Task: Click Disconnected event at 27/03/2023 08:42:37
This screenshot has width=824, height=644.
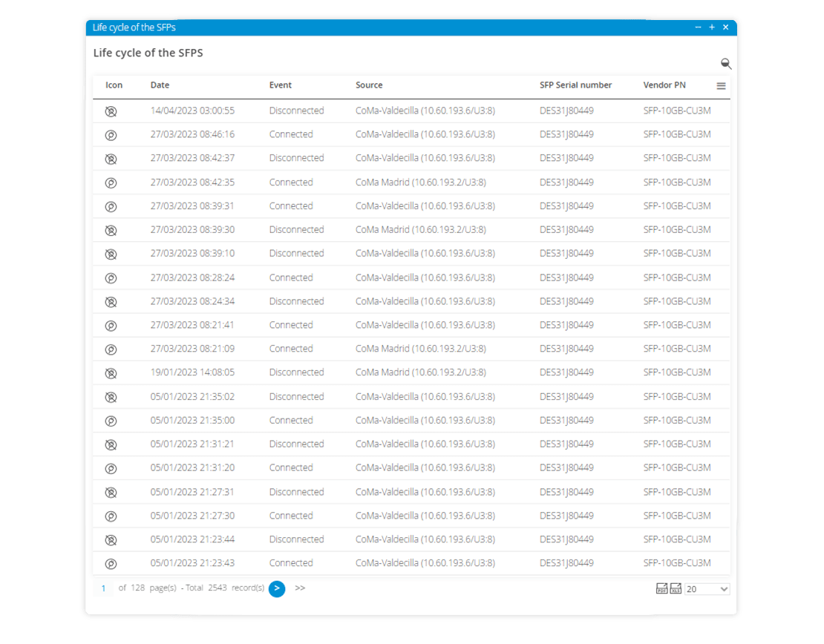Action: click(296, 157)
